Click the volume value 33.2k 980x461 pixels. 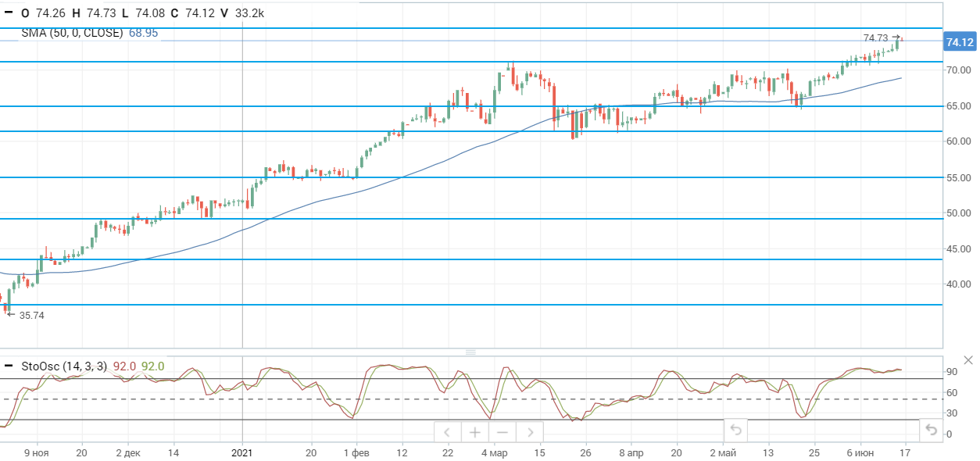[x=249, y=13]
